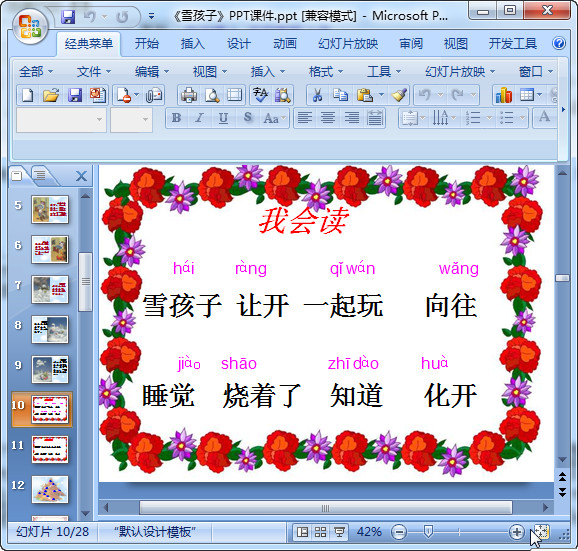Click the Print icon
Screen dimensions: 578x551
(189, 95)
